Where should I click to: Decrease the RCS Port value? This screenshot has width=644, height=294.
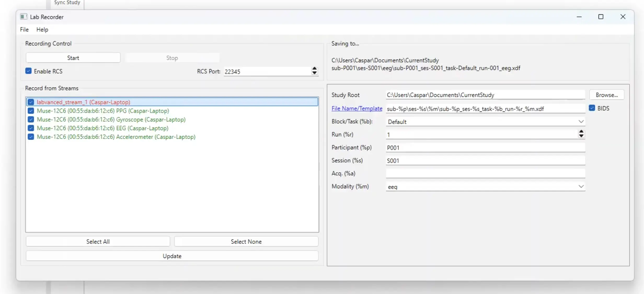tap(314, 73)
